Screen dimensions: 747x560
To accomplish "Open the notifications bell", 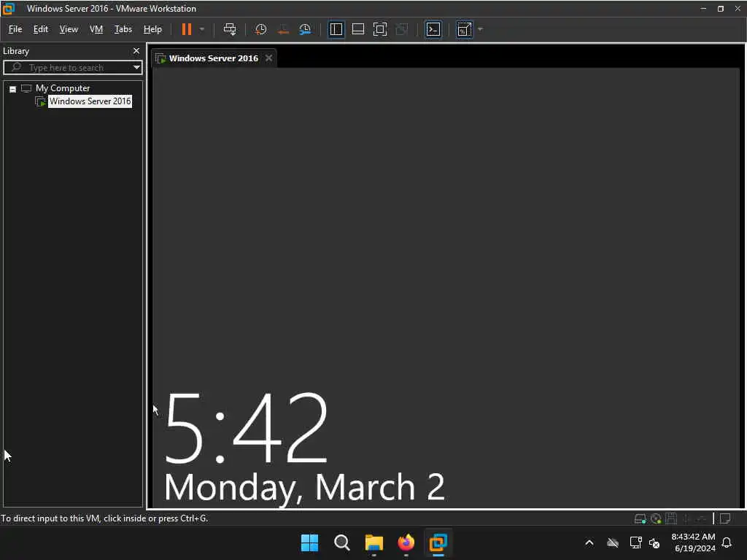I will click(727, 542).
